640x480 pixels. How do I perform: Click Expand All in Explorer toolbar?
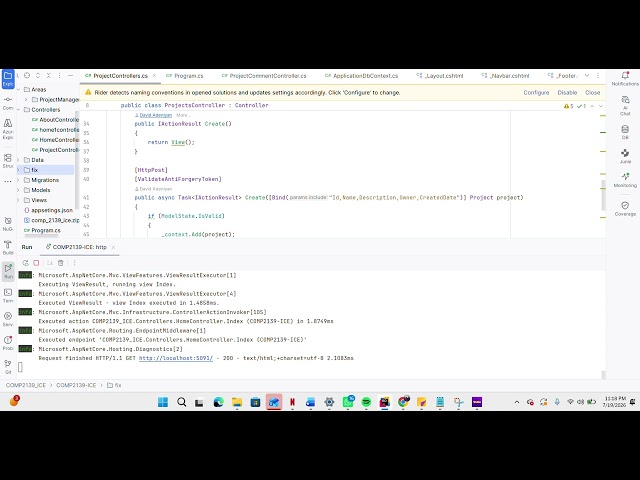pos(38,76)
